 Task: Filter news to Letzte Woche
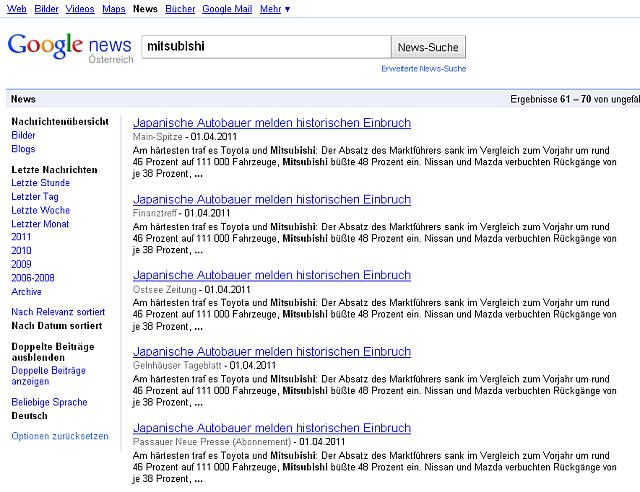pos(40,211)
